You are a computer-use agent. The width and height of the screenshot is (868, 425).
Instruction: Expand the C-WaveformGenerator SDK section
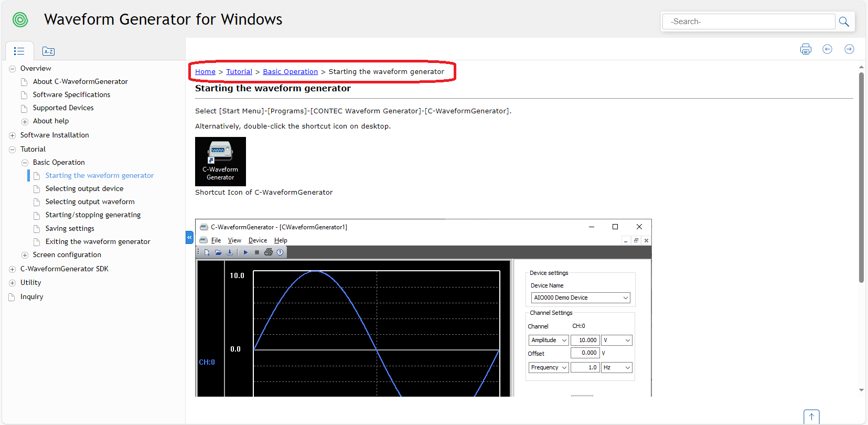click(x=12, y=269)
